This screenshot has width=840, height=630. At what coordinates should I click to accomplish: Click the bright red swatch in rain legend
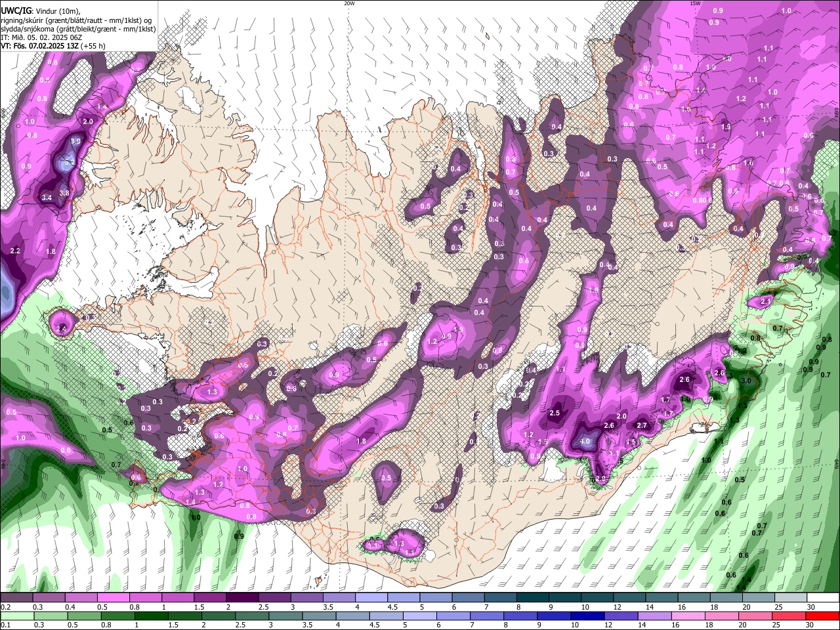pyautogui.click(x=823, y=616)
